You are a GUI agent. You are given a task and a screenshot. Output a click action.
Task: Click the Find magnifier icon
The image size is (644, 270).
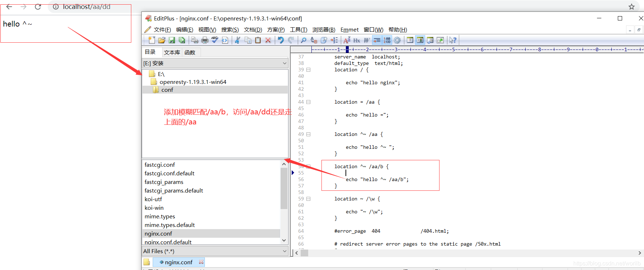pyautogui.click(x=304, y=40)
